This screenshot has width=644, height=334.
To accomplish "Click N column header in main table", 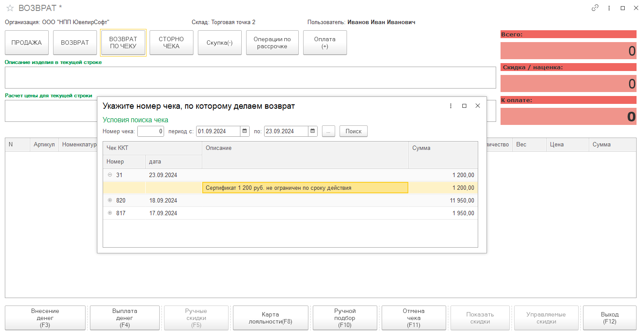I will [x=18, y=145].
